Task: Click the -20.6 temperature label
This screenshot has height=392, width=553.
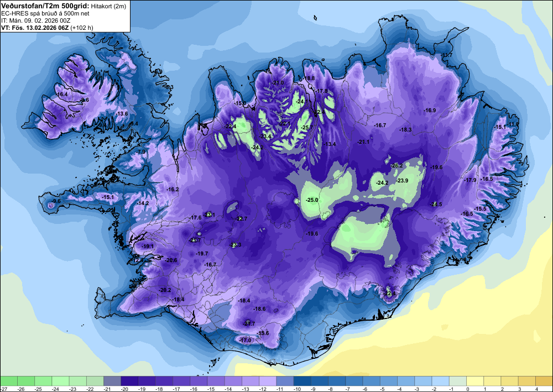Action: click(171, 260)
